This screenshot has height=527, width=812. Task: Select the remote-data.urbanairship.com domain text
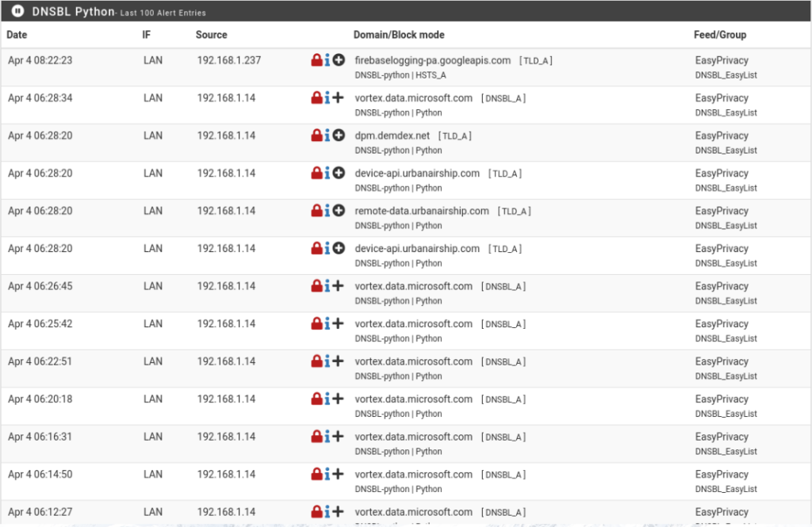point(422,211)
